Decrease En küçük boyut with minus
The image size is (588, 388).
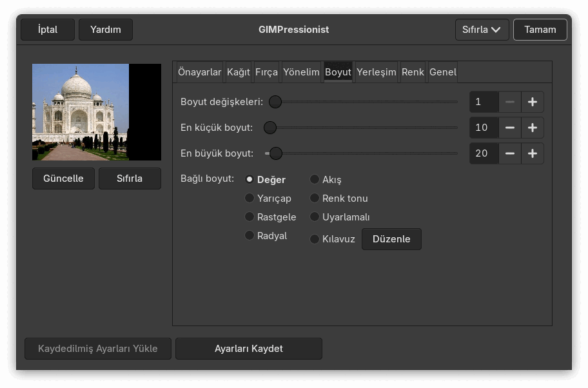pyautogui.click(x=509, y=128)
